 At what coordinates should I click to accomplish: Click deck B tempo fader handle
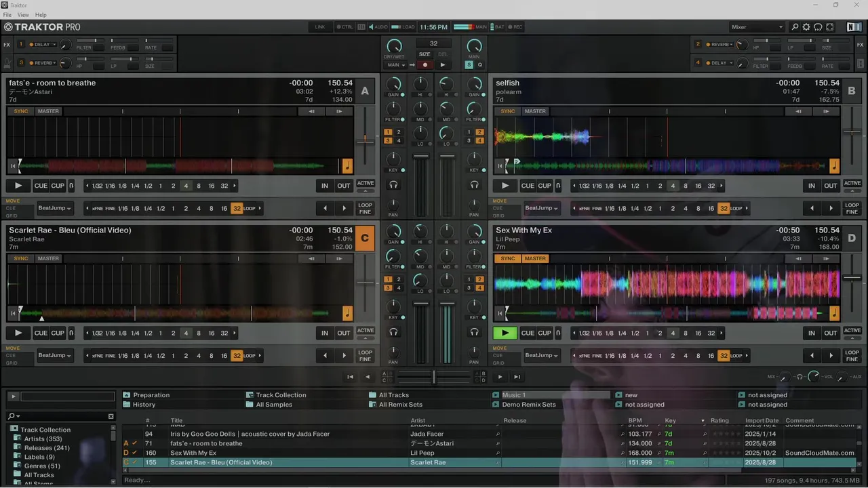[x=852, y=133]
